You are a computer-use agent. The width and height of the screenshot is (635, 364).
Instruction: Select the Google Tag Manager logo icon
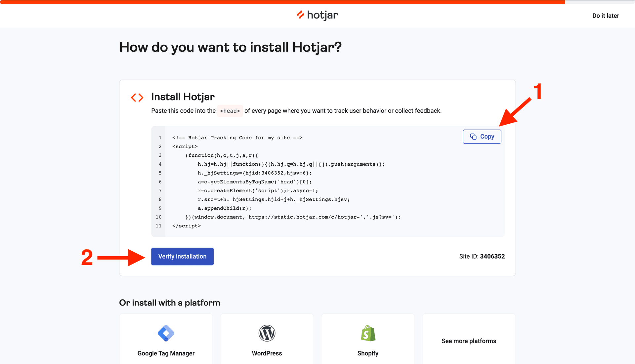click(166, 333)
